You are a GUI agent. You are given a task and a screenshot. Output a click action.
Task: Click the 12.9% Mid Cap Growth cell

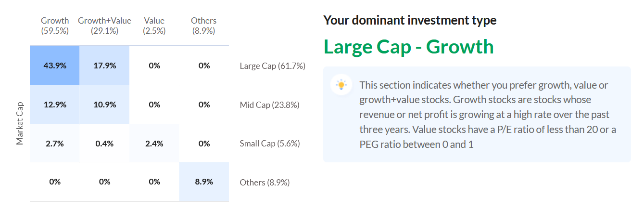click(55, 105)
